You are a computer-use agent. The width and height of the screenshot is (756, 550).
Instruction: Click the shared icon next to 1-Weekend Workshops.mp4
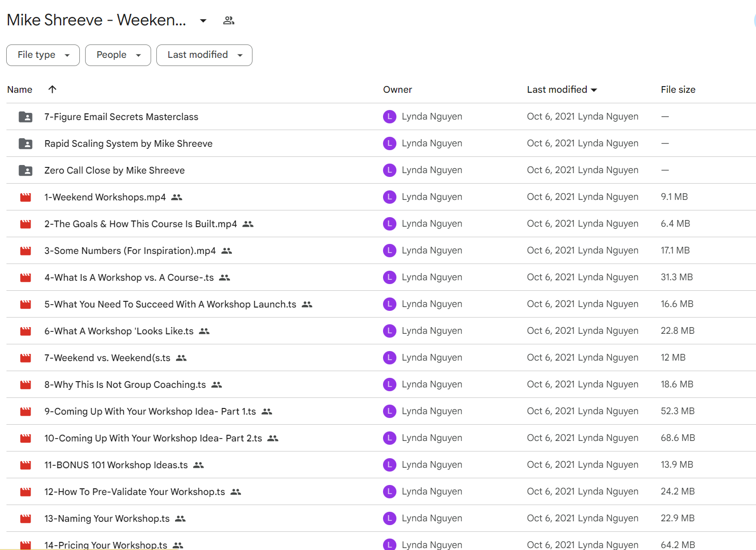coord(177,197)
